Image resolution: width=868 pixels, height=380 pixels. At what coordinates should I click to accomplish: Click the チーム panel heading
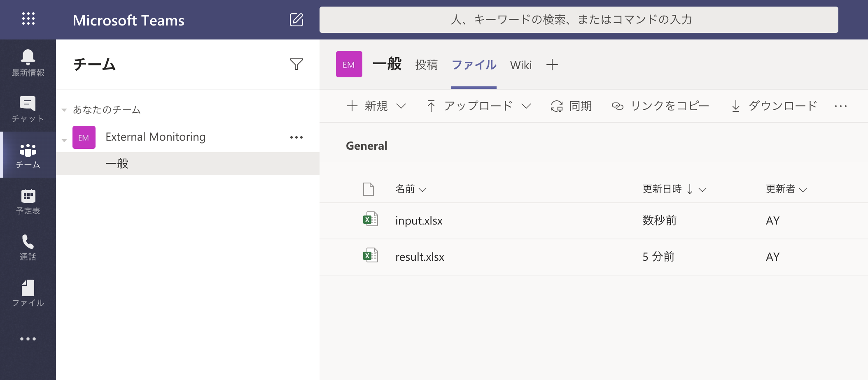(x=94, y=65)
